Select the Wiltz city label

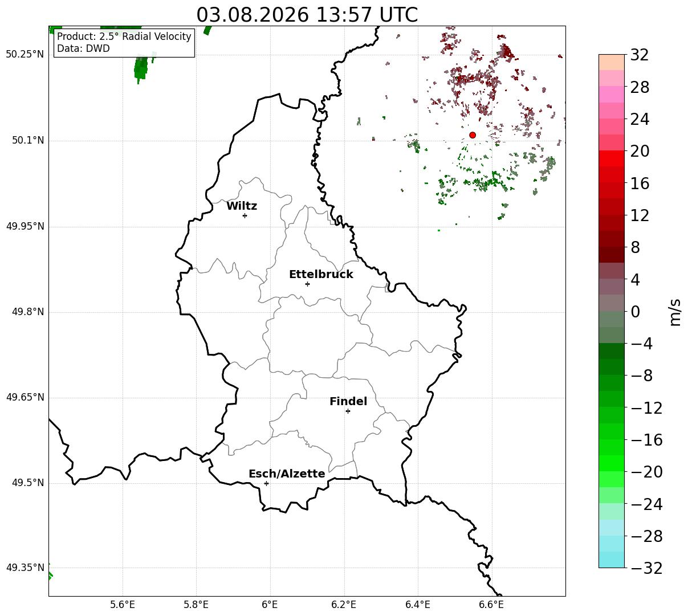point(242,206)
